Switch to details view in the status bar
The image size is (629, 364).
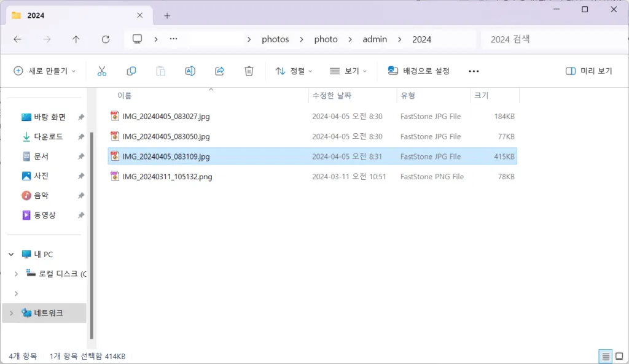[606, 356]
